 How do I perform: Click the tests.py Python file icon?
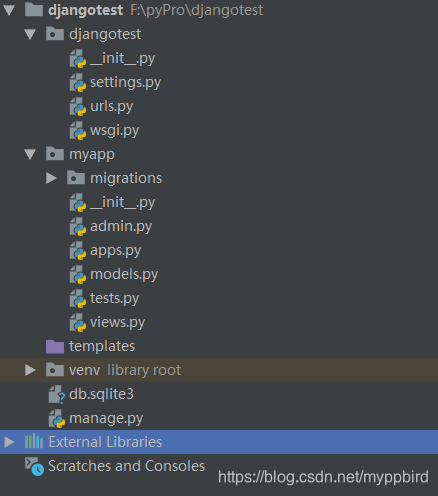point(78,299)
